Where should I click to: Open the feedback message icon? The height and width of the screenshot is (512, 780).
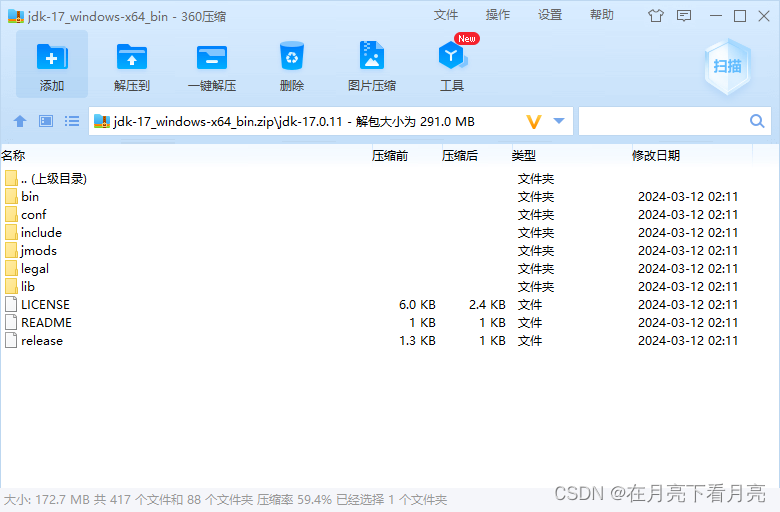pos(684,16)
